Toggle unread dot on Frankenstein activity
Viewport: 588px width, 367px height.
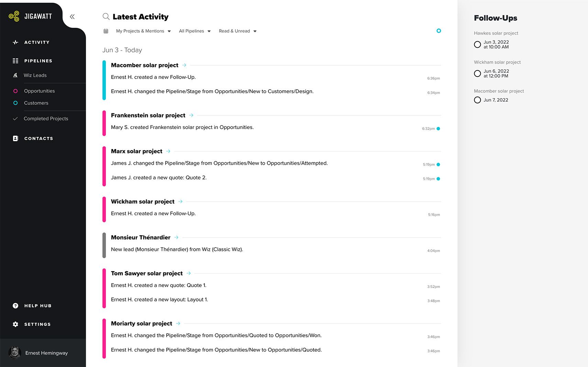coord(438,129)
